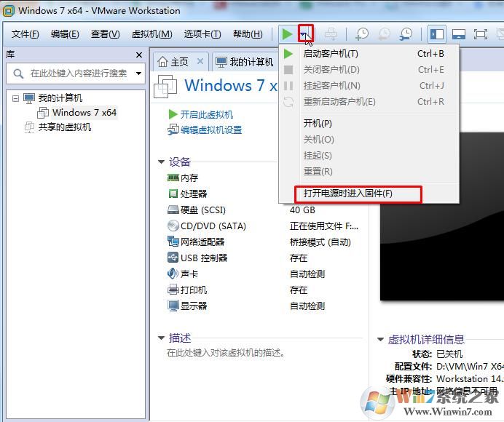Select 关闭客户机(D) menu entry

(x=369, y=70)
